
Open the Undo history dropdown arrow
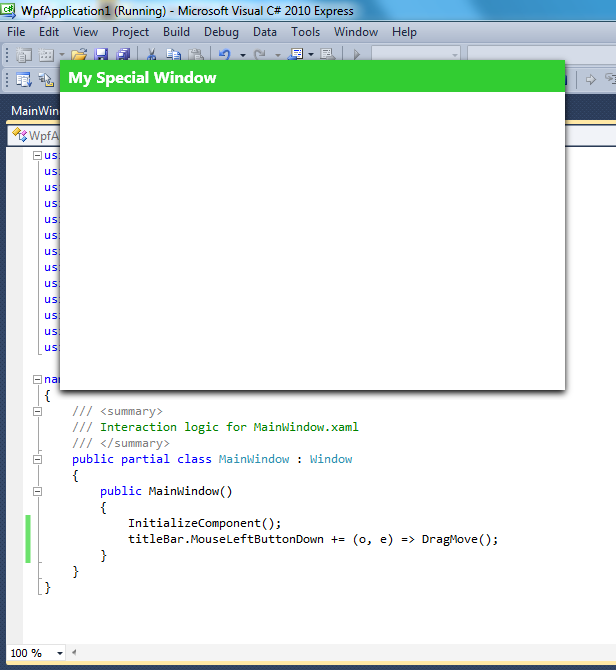[x=243, y=55]
